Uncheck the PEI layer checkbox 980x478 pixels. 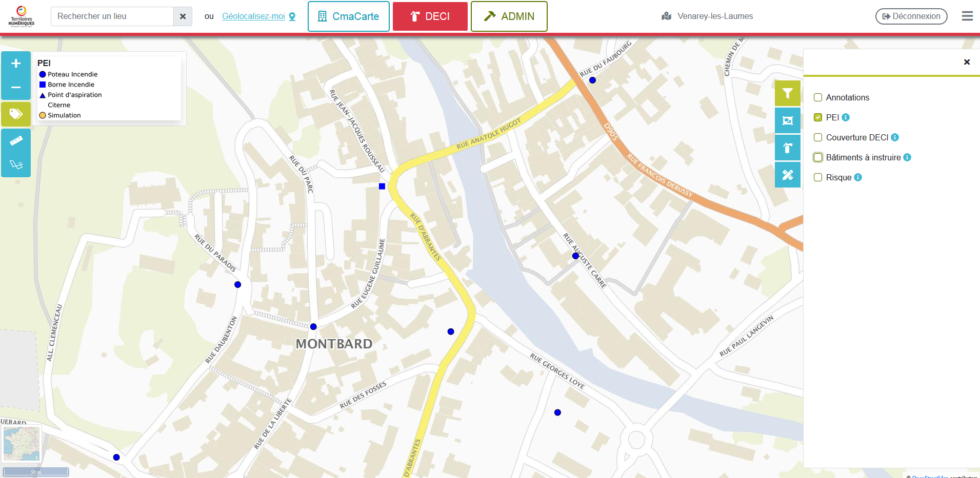[818, 117]
